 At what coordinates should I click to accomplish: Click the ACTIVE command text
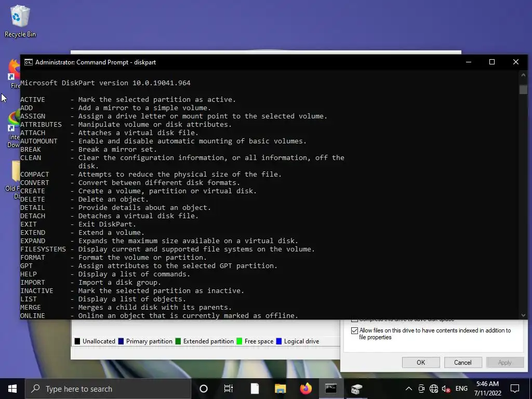click(33, 99)
